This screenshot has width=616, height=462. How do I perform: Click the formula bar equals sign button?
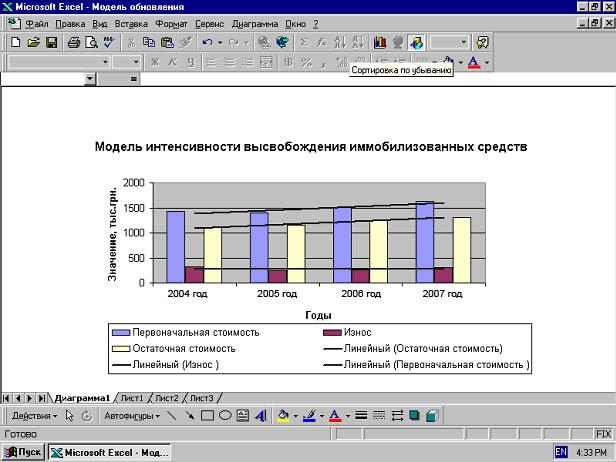134,79
